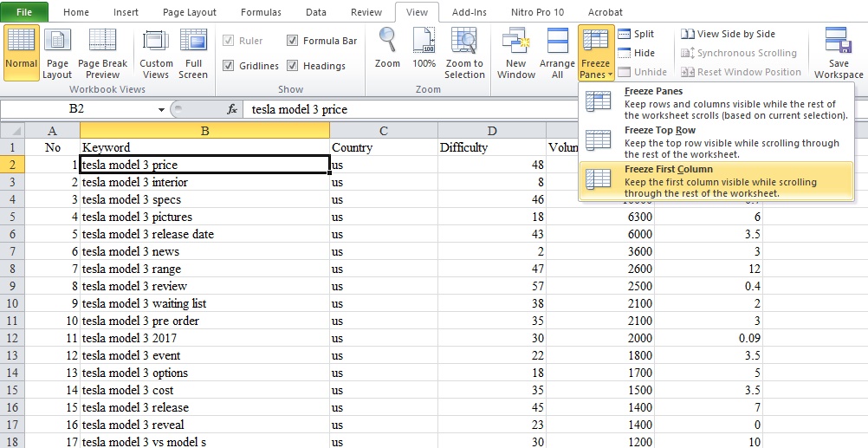
Task: Click the Select All corner triangle
Action: [12, 131]
